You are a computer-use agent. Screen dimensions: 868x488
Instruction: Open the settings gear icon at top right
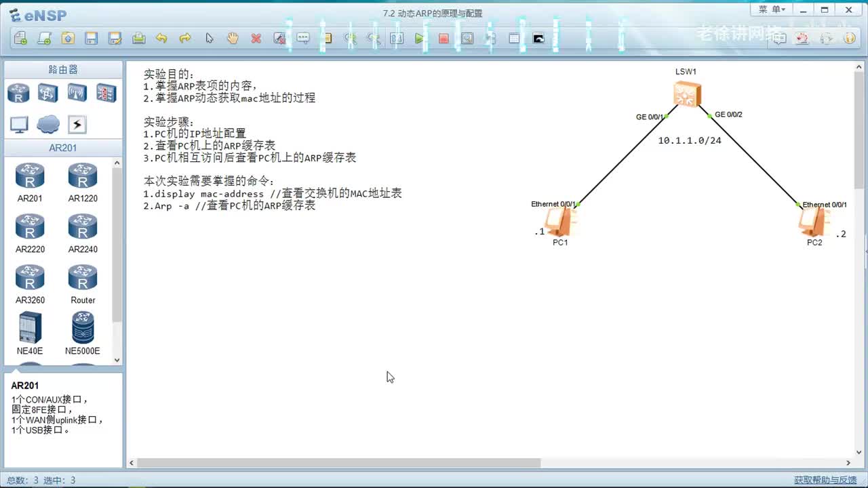[x=827, y=39]
